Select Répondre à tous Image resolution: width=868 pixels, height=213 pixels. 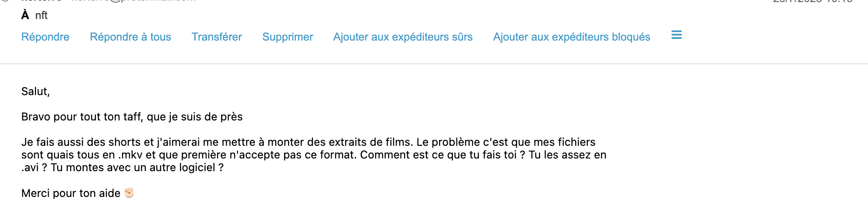(x=130, y=37)
